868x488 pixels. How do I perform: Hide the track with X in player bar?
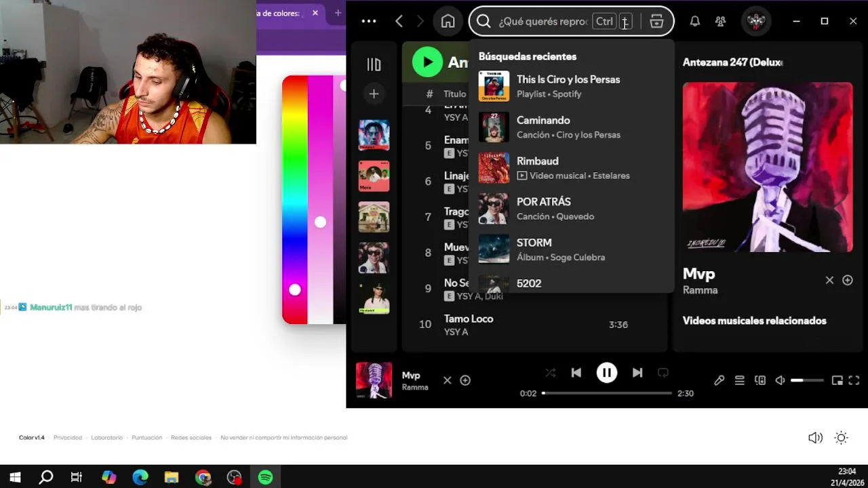click(x=447, y=380)
